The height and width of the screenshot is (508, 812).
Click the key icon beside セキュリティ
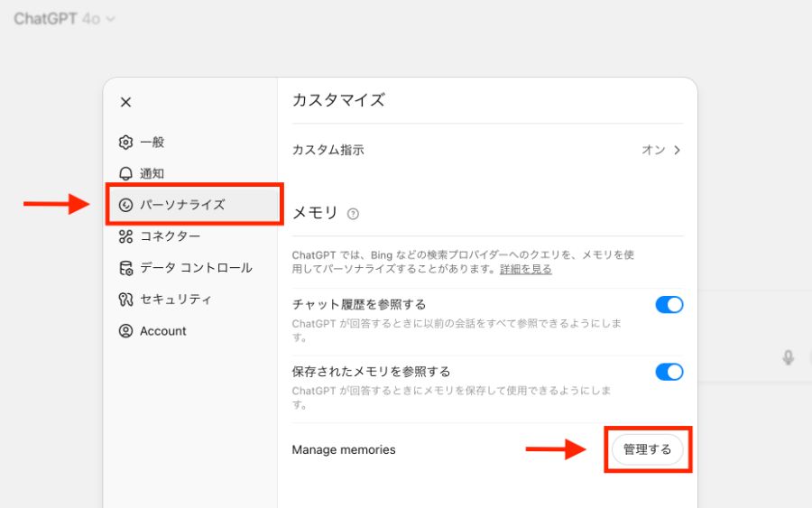tap(125, 300)
